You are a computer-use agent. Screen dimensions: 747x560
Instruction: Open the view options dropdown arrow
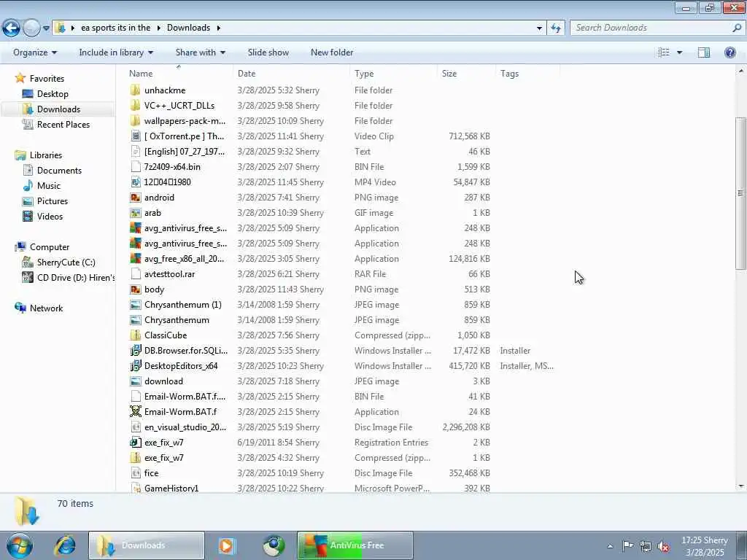point(679,52)
